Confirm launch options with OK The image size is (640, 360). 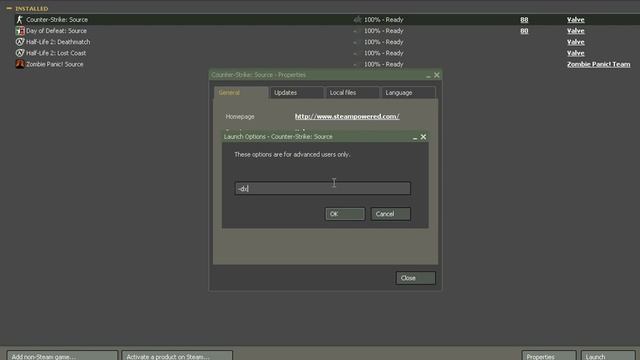tap(345, 214)
